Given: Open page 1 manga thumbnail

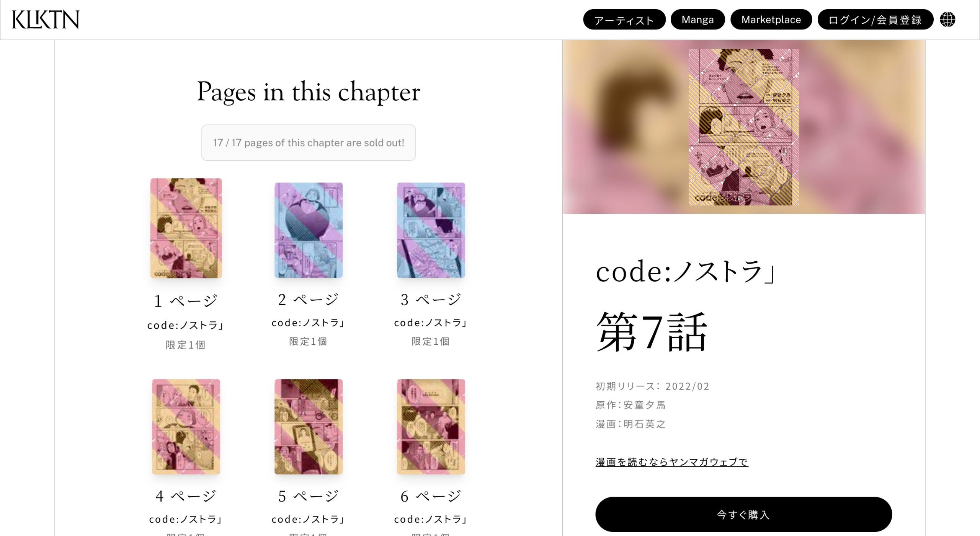Looking at the screenshot, I should click(x=186, y=228).
